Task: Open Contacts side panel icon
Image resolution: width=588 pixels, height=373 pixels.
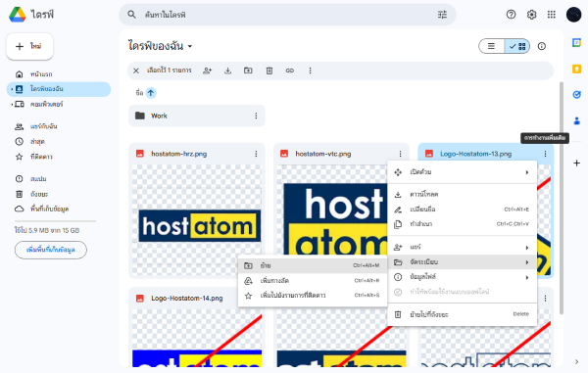Action: tap(577, 120)
